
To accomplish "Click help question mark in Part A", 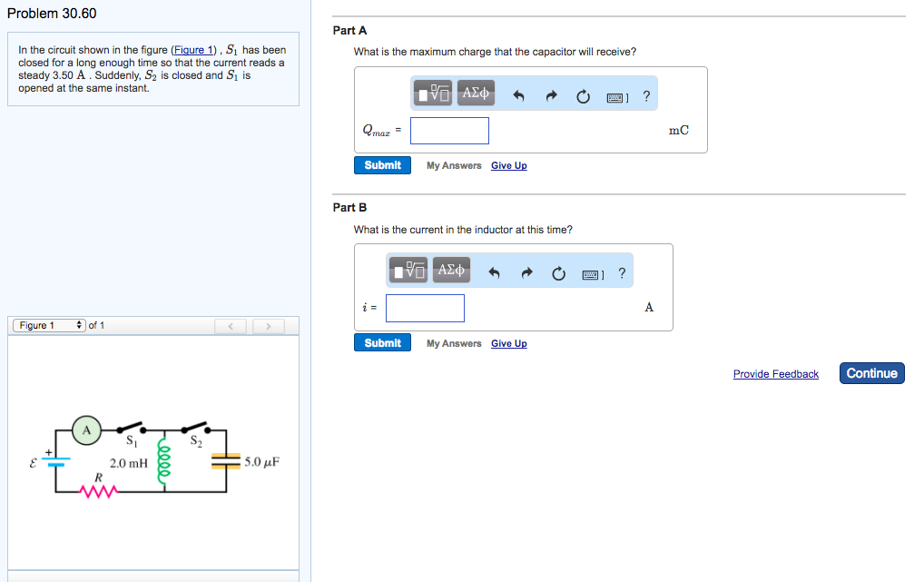I will click(646, 96).
